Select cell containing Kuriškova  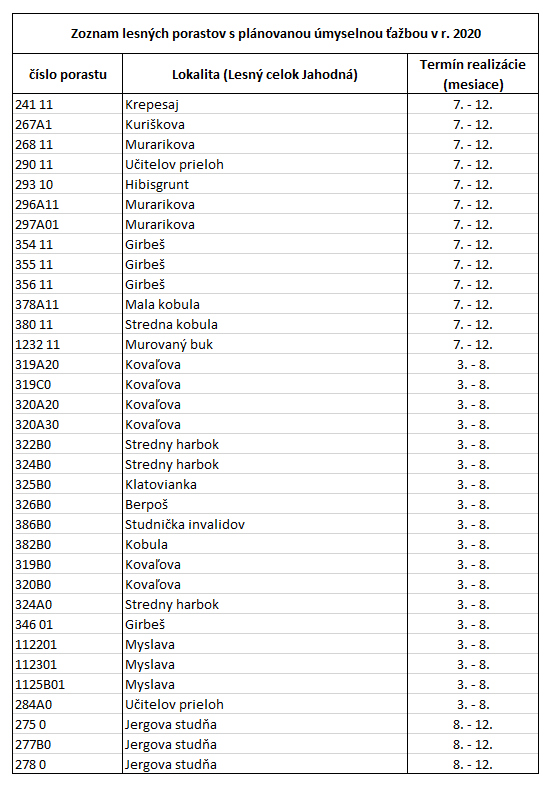click(265, 124)
